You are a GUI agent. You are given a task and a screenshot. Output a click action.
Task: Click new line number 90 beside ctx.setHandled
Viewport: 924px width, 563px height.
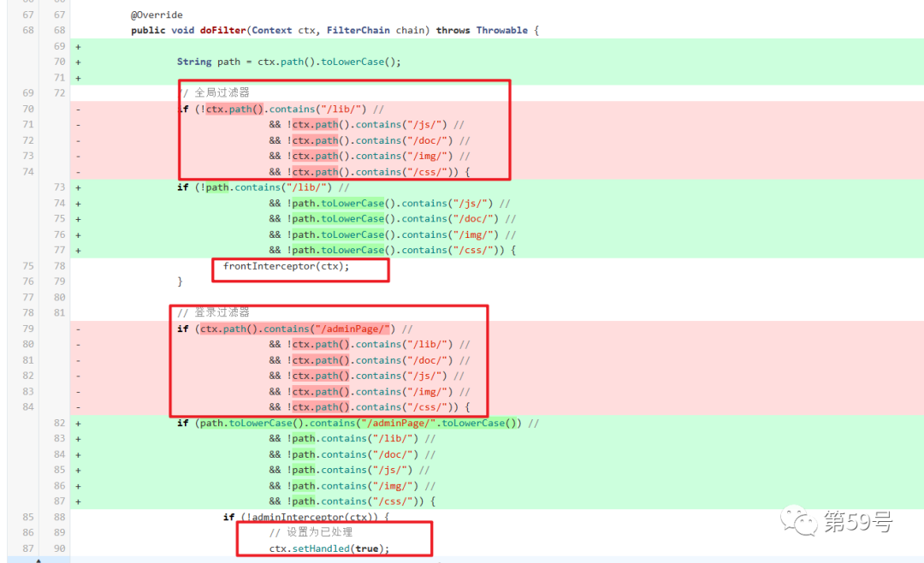[x=60, y=548]
